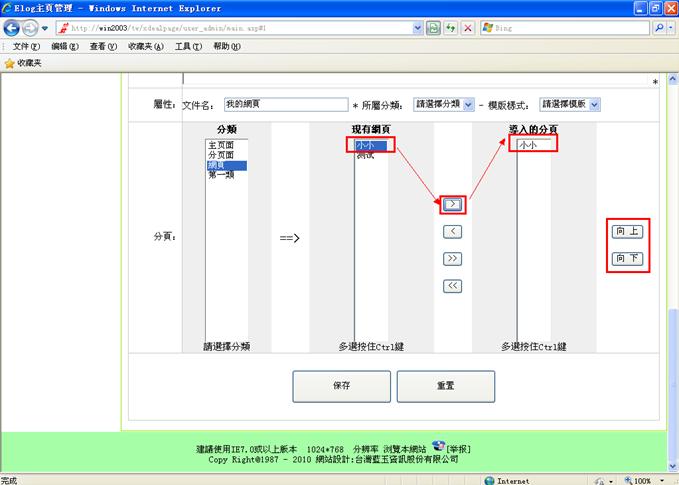Open the 模版樣式 template dropdown

click(569, 104)
